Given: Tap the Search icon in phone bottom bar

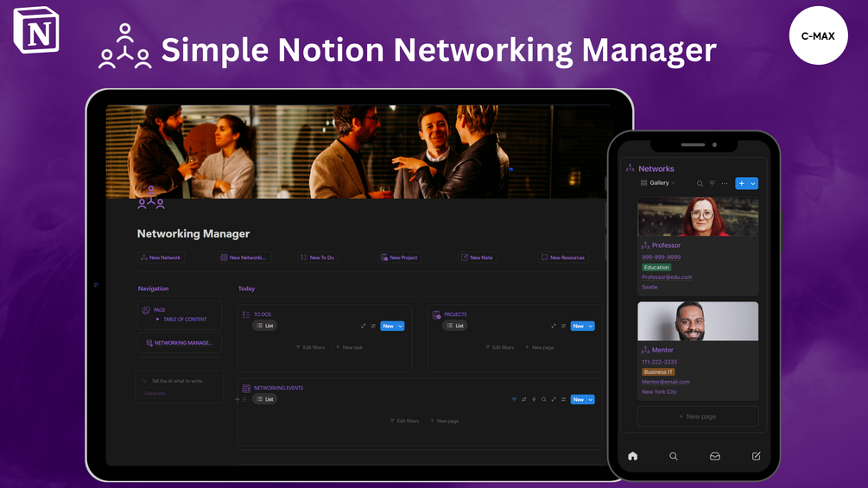Looking at the screenshot, I should coord(673,456).
